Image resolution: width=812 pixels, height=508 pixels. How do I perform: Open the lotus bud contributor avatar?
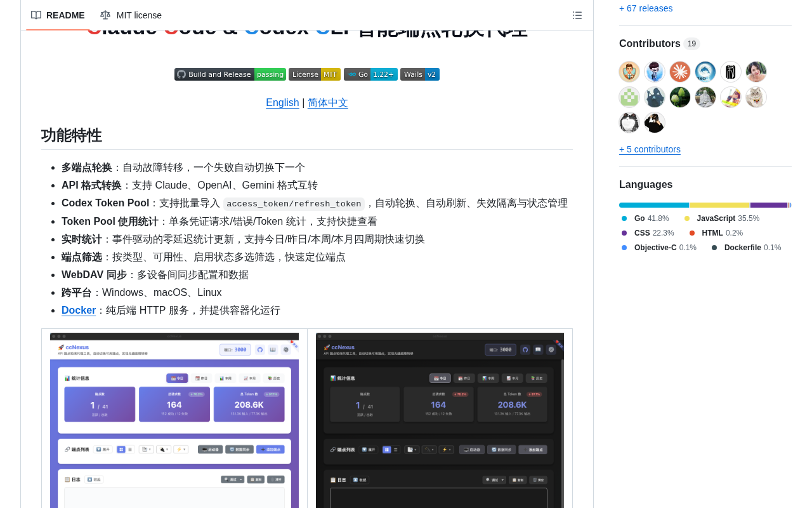pyautogui.click(x=680, y=97)
